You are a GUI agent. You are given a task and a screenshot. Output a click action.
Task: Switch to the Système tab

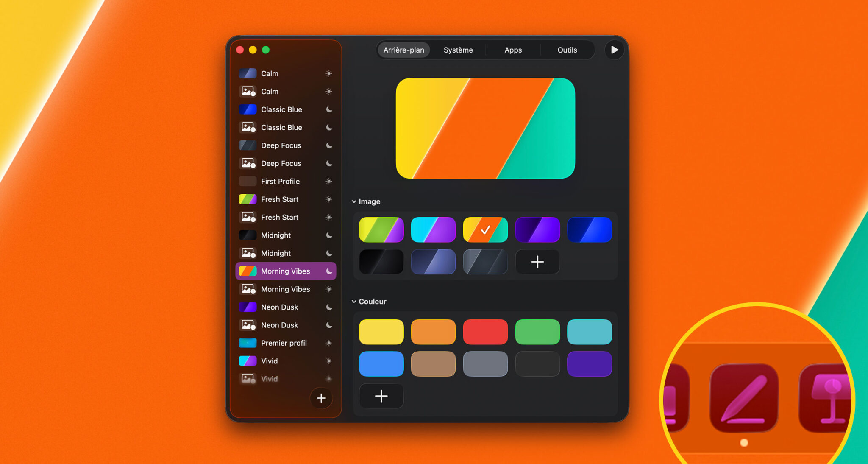(458, 50)
